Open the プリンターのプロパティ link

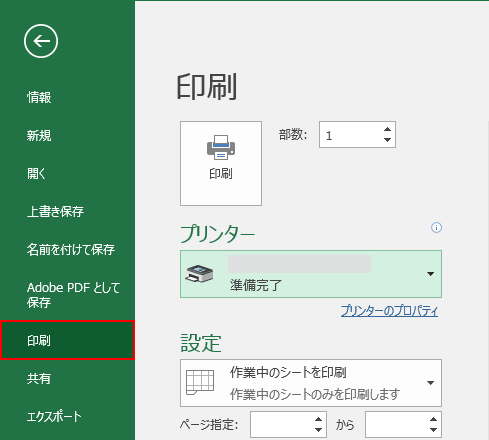(389, 311)
